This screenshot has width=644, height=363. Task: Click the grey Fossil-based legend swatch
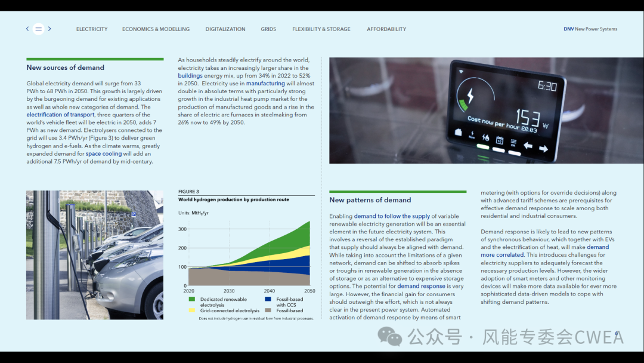(268, 310)
